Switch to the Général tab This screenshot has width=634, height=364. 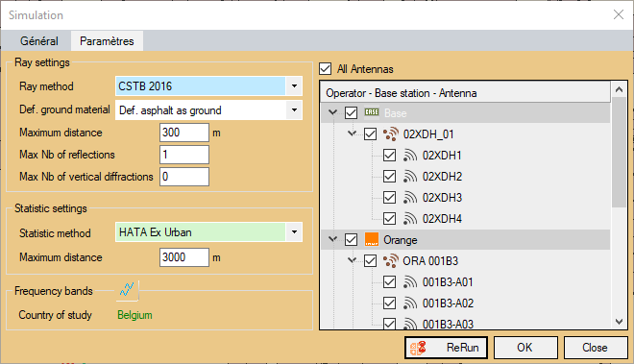click(39, 41)
